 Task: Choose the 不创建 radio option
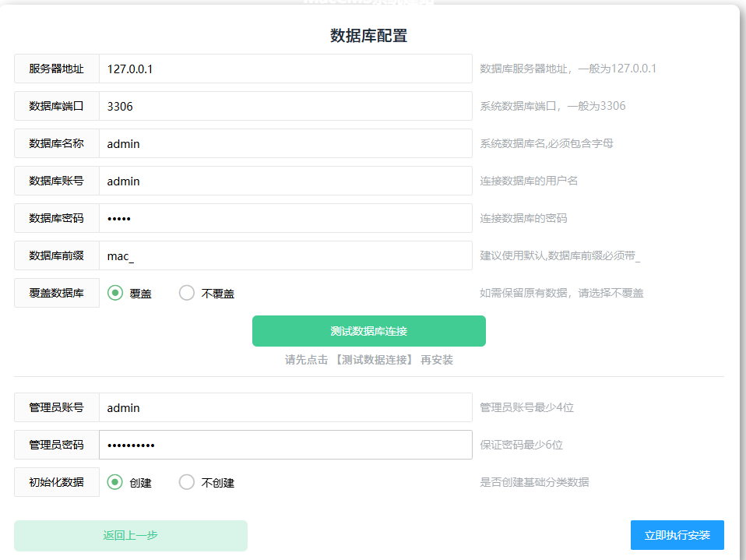click(x=187, y=482)
